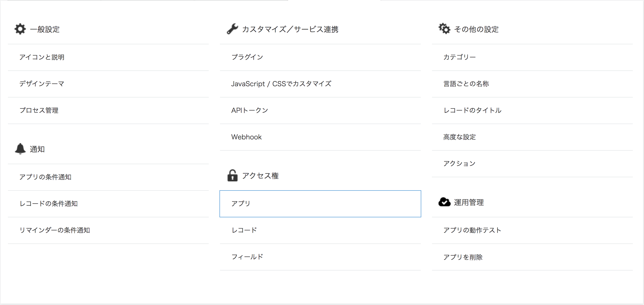Select the highlighted アプリ access permission item
The image size is (644, 305).
(320, 204)
